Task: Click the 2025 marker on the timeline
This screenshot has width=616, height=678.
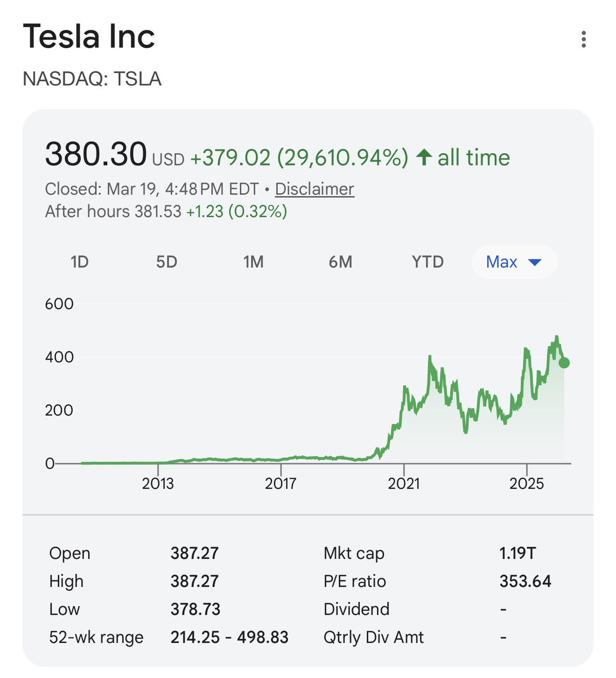Action: coord(526,484)
